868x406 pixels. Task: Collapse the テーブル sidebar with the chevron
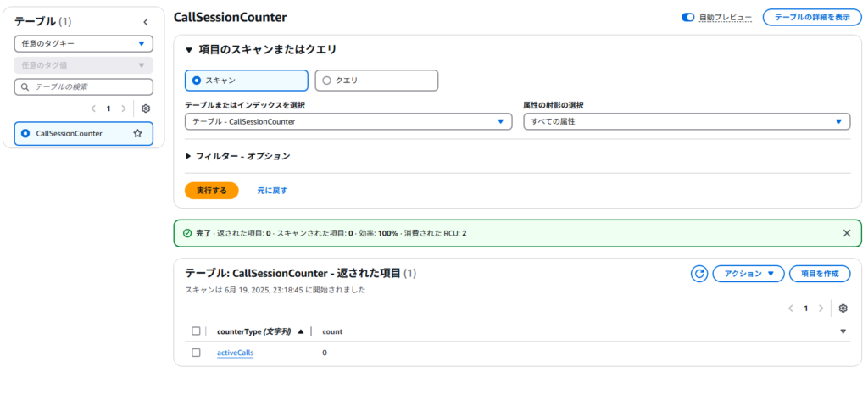pyautogui.click(x=145, y=22)
